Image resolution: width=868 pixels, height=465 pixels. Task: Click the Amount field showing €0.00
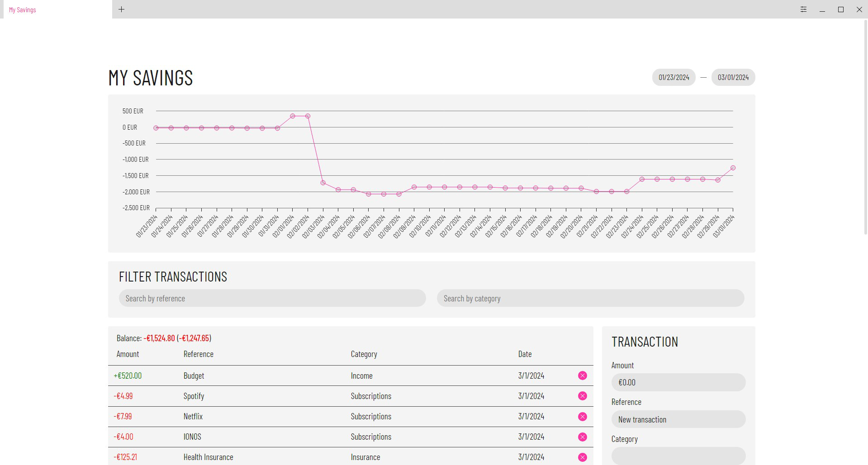[678, 382]
